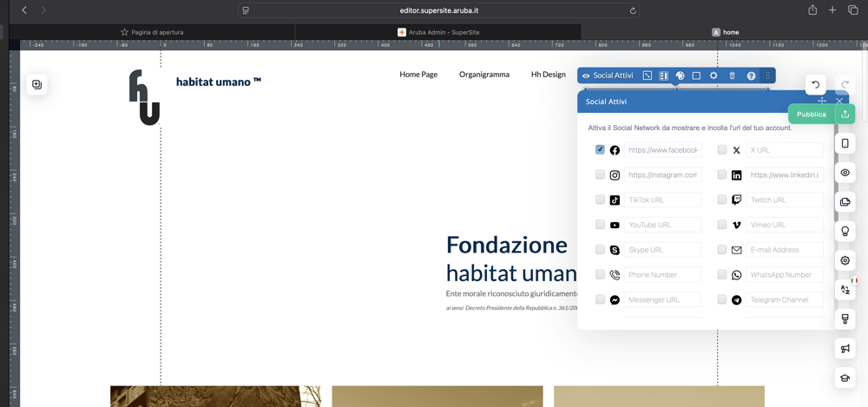Viewport: 868px width, 407px height.
Task: Open help question mark in element toolbar
Action: (x=751, y=75)
